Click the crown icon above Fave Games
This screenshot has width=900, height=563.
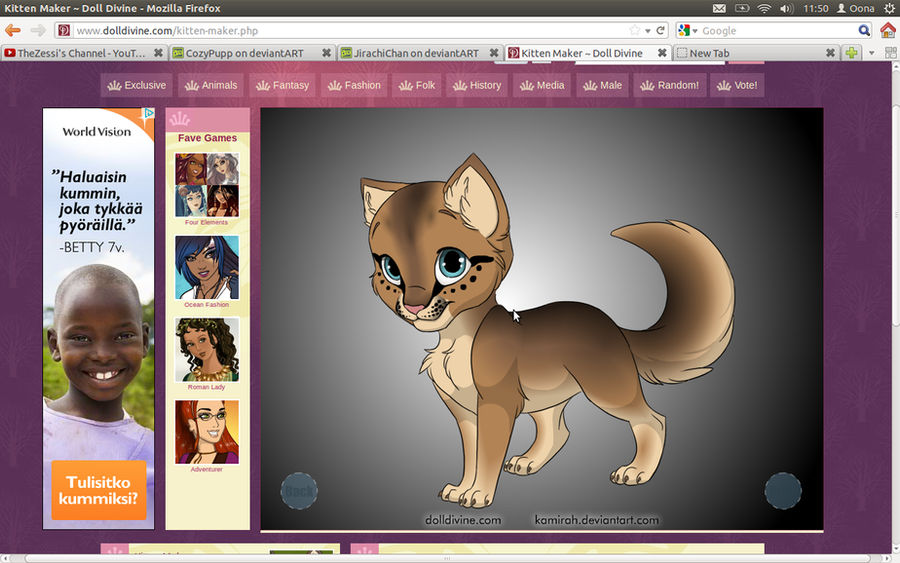coord(180,119)
